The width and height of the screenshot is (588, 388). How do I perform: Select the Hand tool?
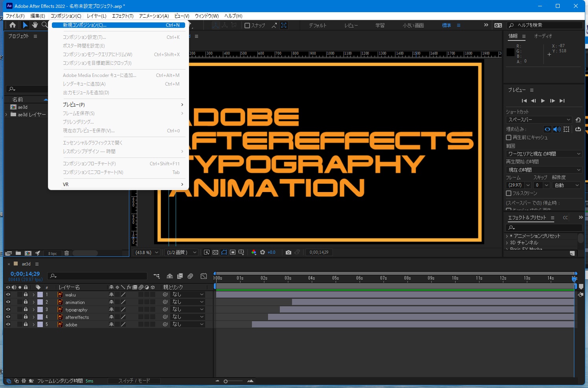35,25
